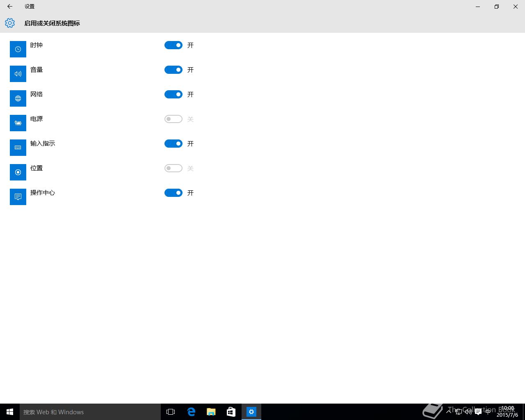
Task: Click the 音量 label
Action: (37, 70)
